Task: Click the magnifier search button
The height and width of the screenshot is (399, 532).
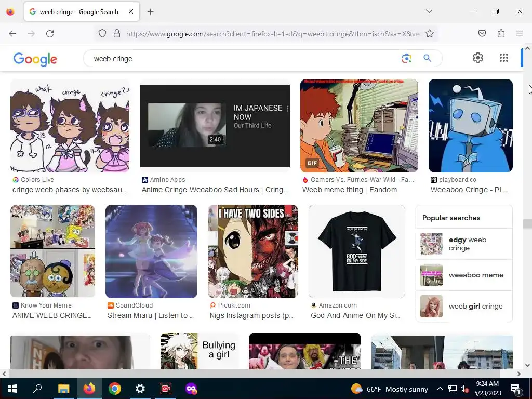Action: point(427,58)
